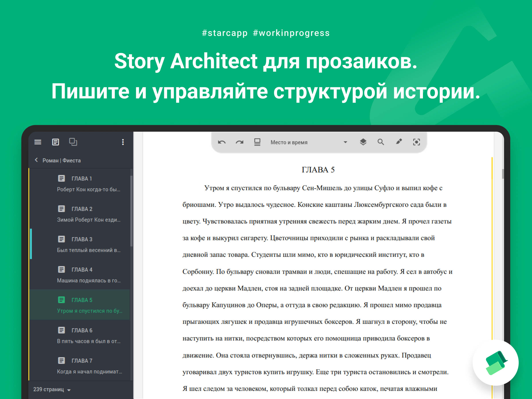Viewport: 532px width, 399px height.
Task: Click the line starting 'Сорбонну. По бульвару сновали'
Action: coord(317,272)
